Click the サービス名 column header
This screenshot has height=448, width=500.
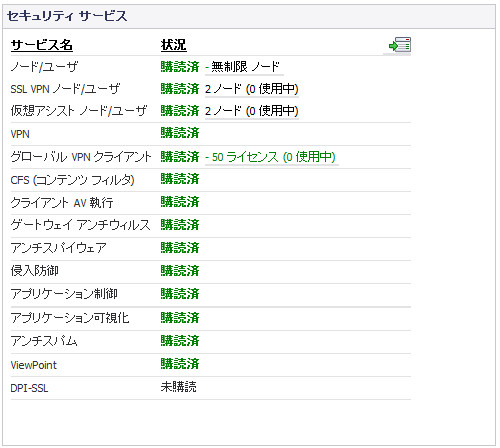tap(42, 45)
